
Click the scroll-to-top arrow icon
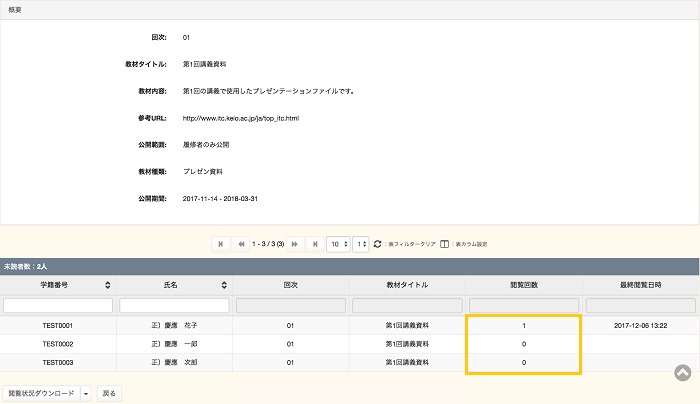point(682,373)
